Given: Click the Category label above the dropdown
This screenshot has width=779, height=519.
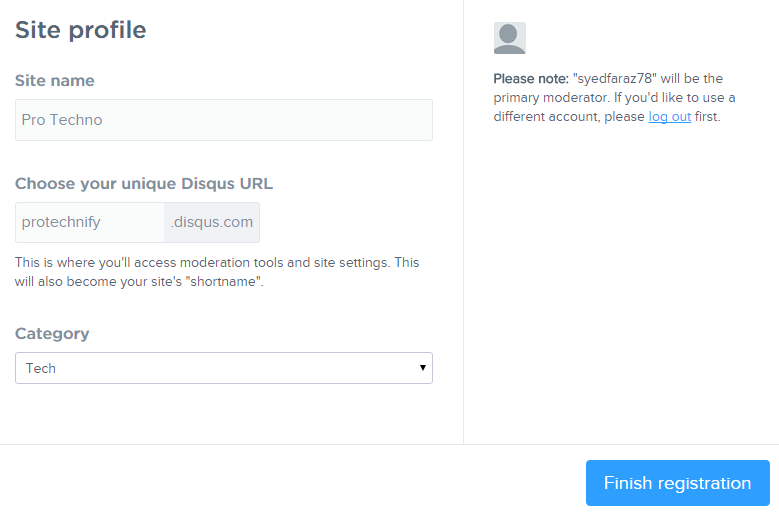Looking at the screenshot, I should tap(52, 333).
